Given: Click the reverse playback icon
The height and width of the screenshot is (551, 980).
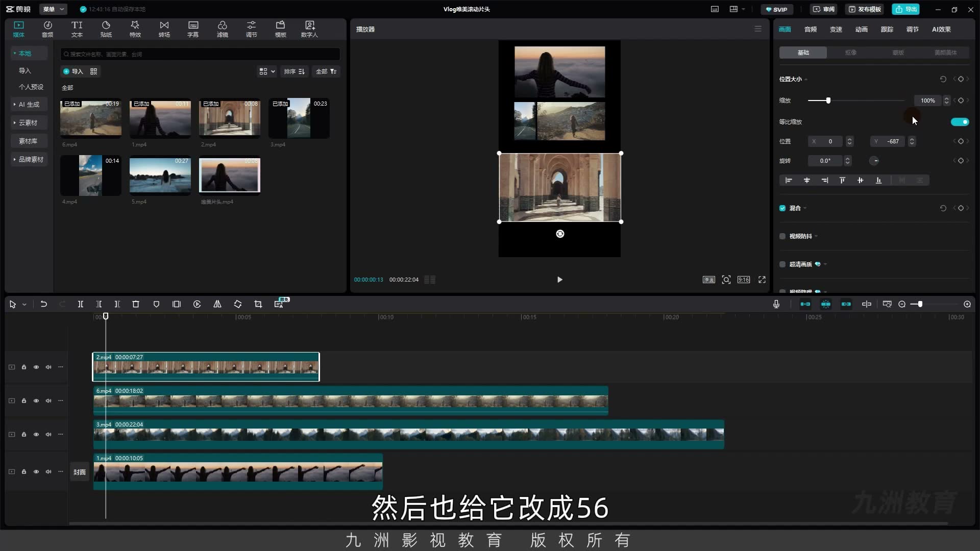Looking at the screenshot, I should tap(197, 304).
